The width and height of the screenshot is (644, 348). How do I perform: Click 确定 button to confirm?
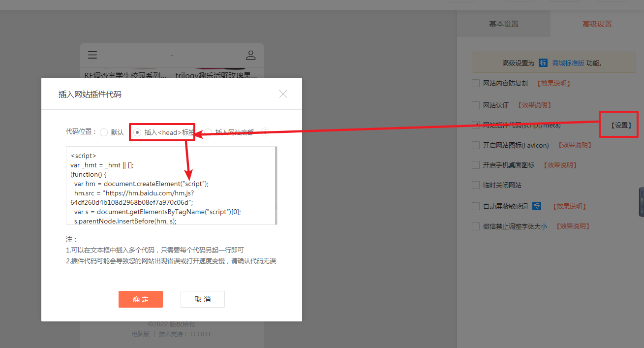(x=141, y=299)
